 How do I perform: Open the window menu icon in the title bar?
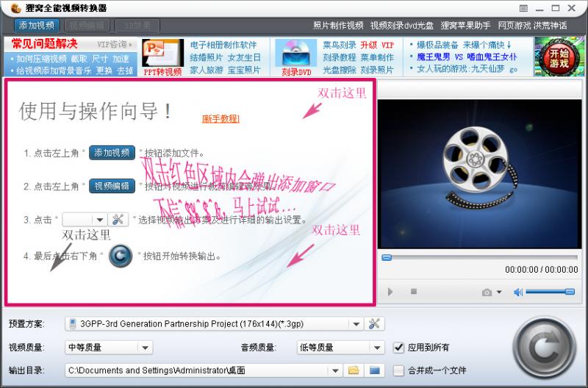tap(523, 8)
